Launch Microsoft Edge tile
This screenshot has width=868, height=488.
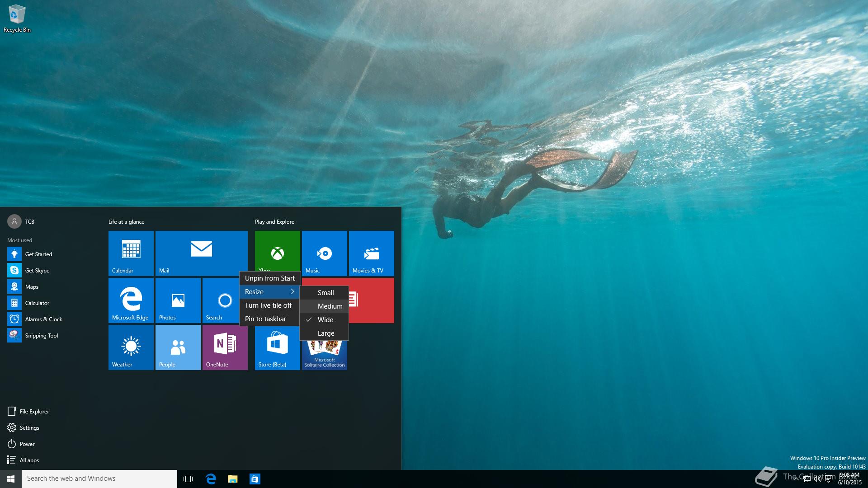(131, 300)
